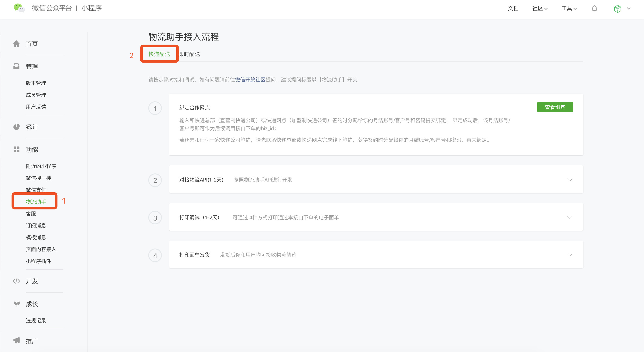Open the 社区 dropdown menu
644x352 pixels.
[539, 8]
